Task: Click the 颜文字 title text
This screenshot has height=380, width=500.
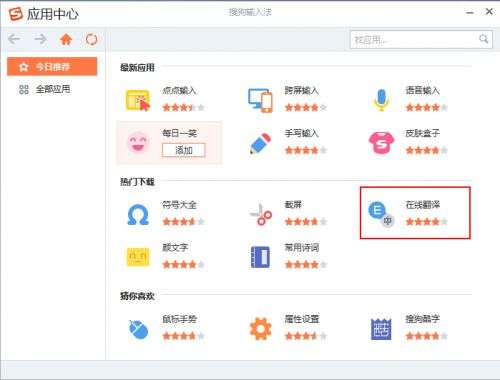Action: [x=175, y=248]
